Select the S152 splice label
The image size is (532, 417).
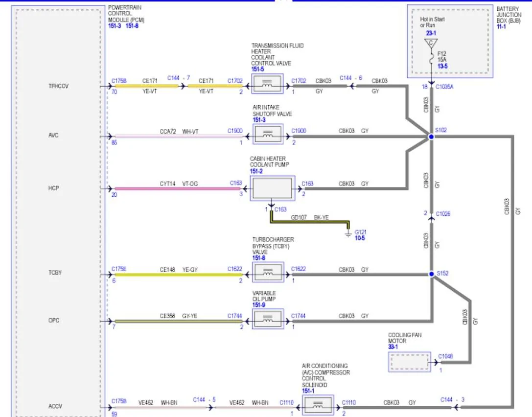(x=442, y=273)
